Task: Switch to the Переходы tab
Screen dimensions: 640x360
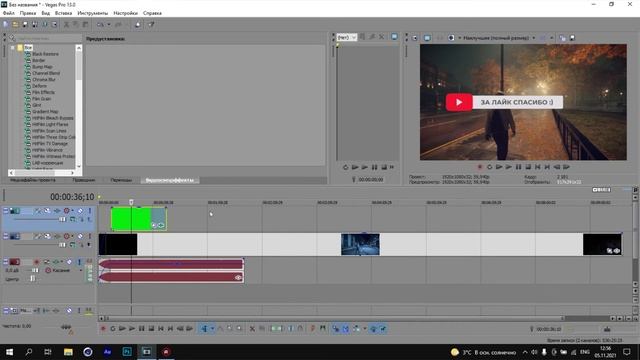Action: click(121, 180)
